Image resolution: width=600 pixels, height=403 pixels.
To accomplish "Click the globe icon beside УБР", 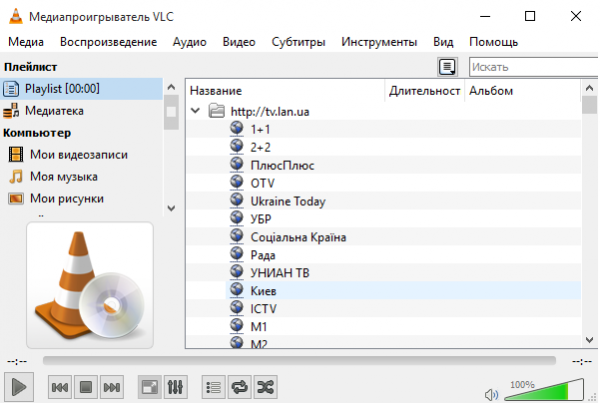I will click(x=237, y=219).
